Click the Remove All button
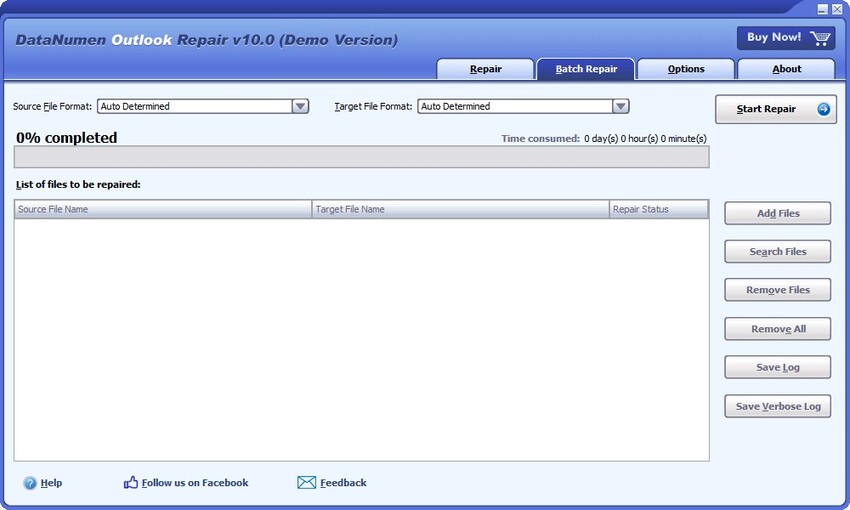 click(x=777, y=329)
